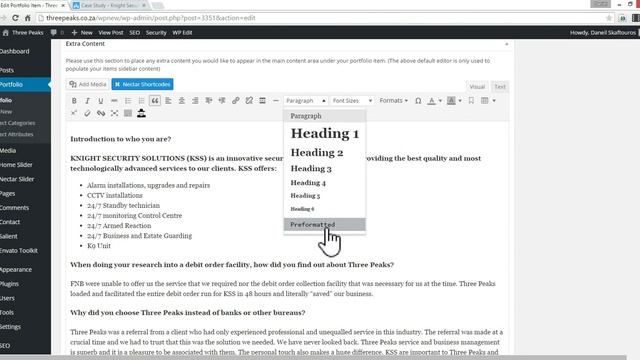Bookmark page with star icon
Screen dimensions: 640x360
(609, 18)
